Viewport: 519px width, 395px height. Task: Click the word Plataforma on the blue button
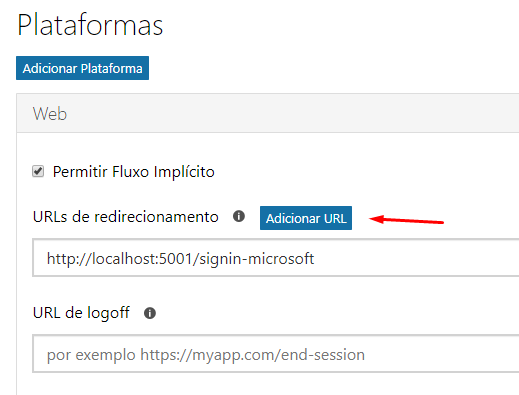pyautogui.click(x=111, y=68)
